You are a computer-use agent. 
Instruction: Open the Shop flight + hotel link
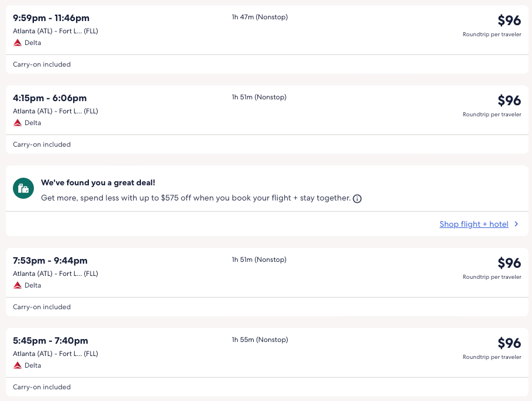pos(474,224)
